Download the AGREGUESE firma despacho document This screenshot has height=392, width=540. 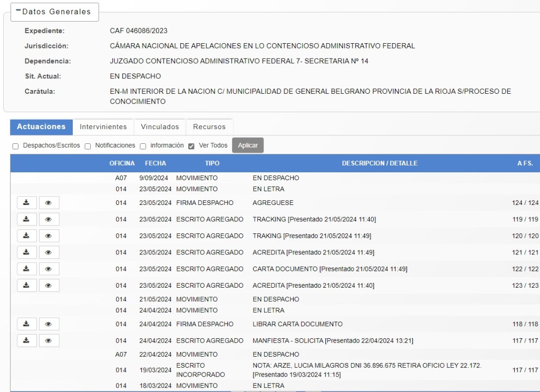26,203
